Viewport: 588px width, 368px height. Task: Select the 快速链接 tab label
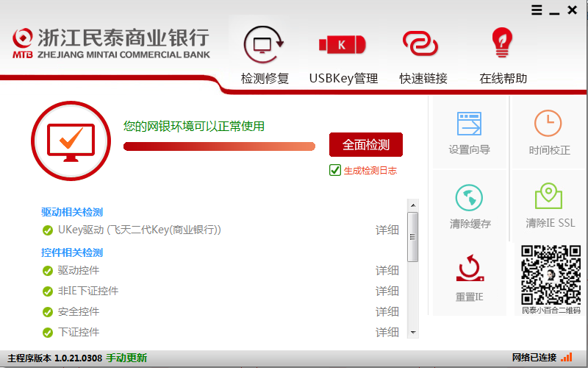(423, 79)
